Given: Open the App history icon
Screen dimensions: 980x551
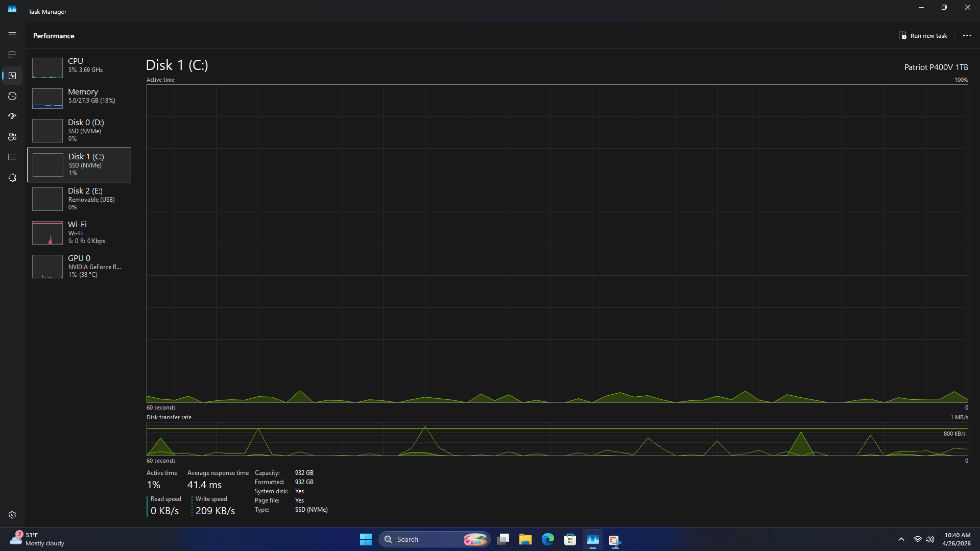Looking at the screenshot, I should tap(12, 96).
